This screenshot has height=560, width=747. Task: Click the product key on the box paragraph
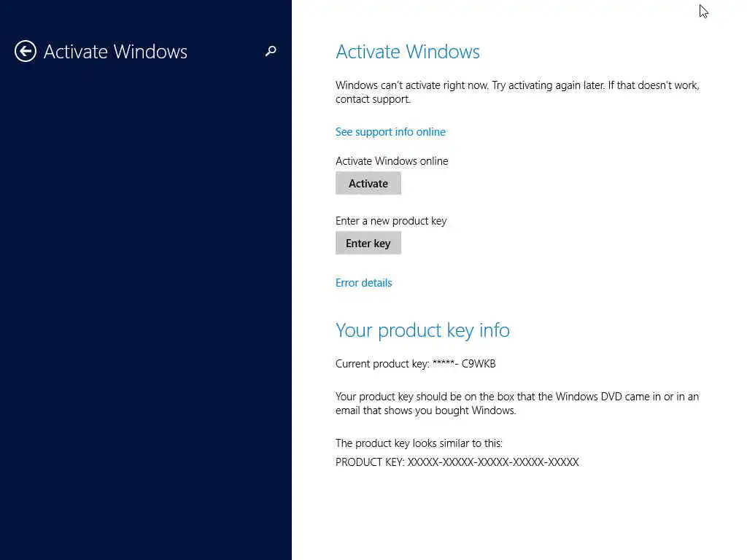point(517,403)
